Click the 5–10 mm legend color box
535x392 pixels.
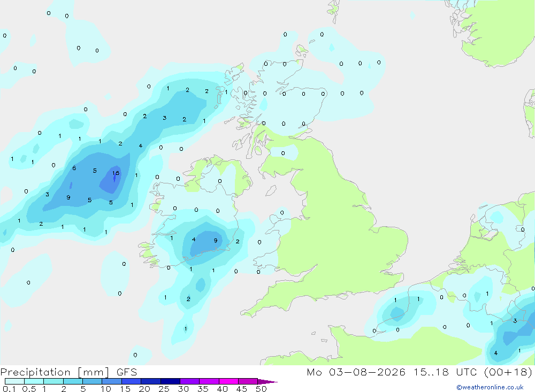[92, 381]
